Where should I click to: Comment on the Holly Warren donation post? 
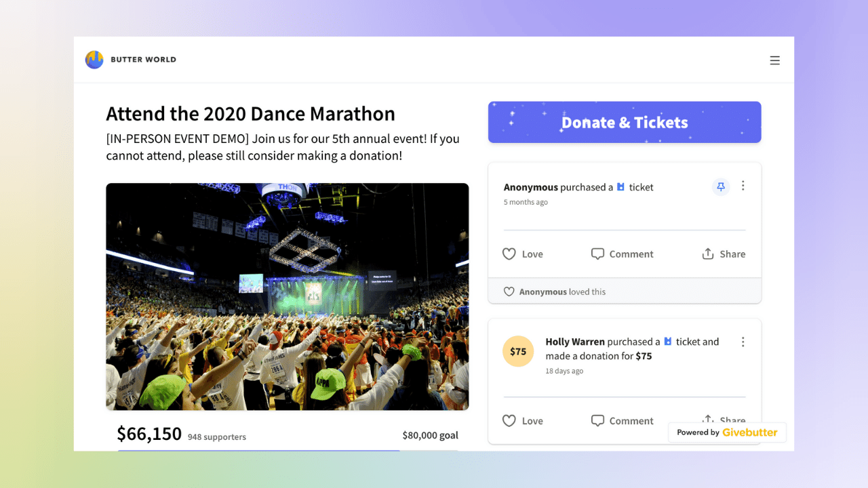pyautogui.click(x=622, y=421)
